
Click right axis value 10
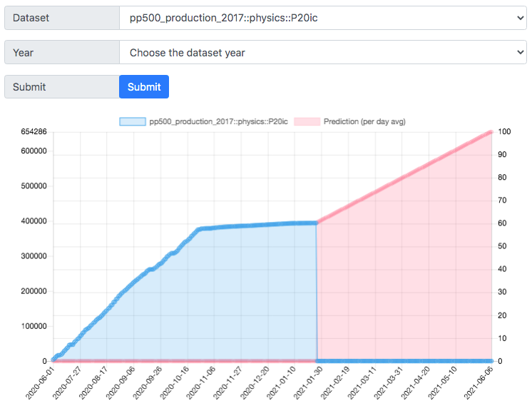tap(502, 338)
